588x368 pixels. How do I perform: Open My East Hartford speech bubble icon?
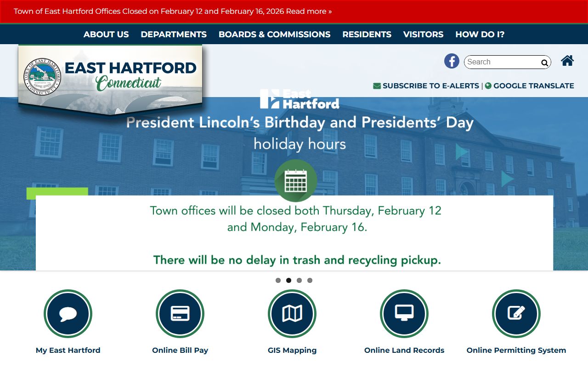68,314
